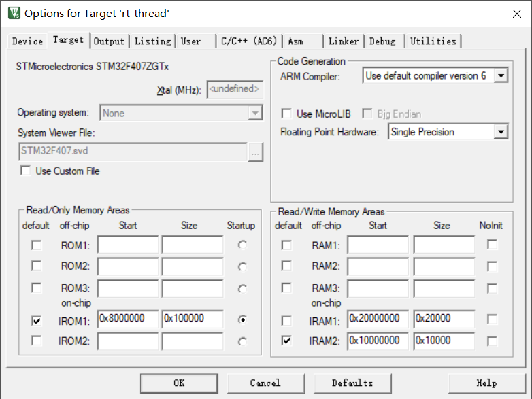
Task: Check the ROM1 default checkbox
Action: [x=37, y=245]
